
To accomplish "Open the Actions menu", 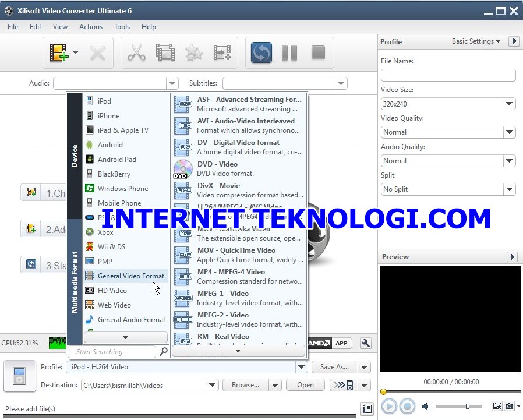I will 91,27.
